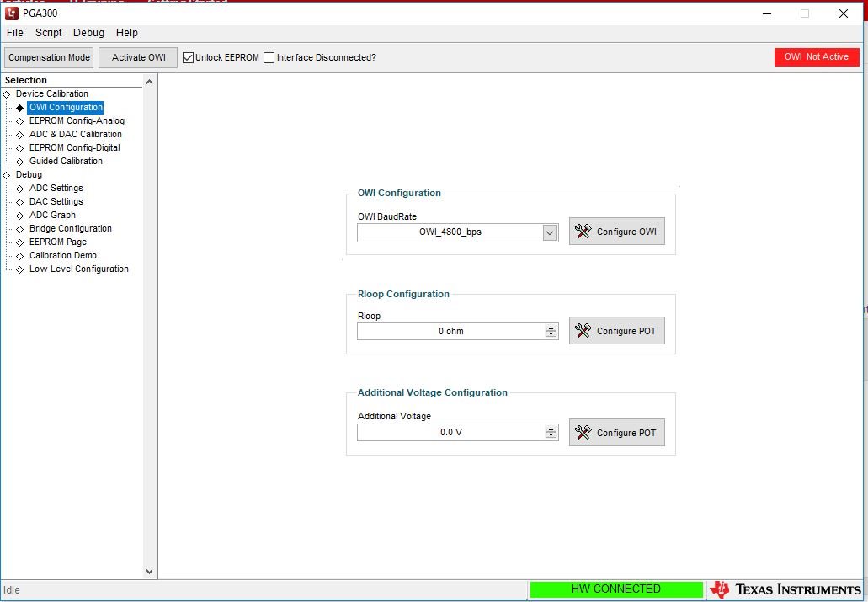The height and width of the screenshot is (602, 868).
Task: Select DAC Settings under Debug
Action: tap(56, 201)
